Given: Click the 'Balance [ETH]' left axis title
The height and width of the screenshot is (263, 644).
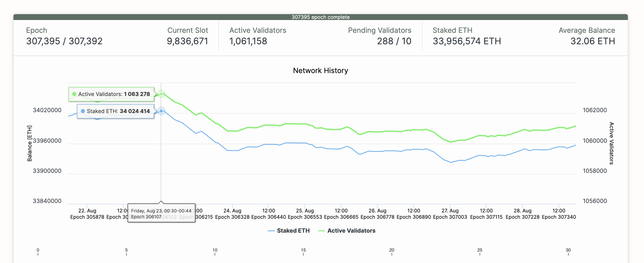Looking at the screenshot, I should (29, 143).
